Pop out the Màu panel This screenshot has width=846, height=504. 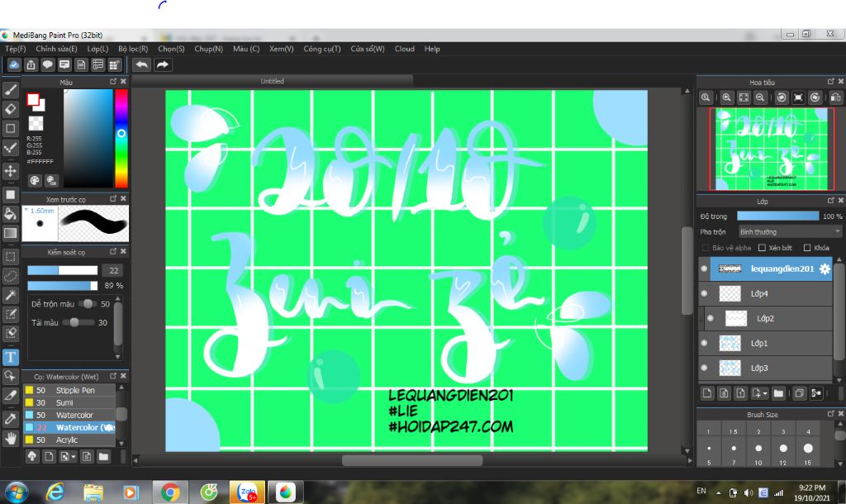tap(112, 82)
